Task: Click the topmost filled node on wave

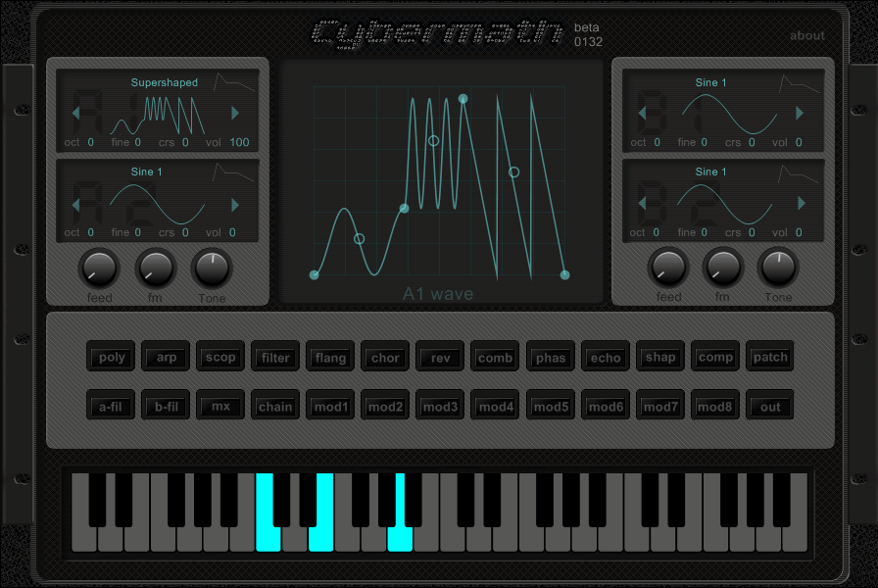Action: coord(463,99)
